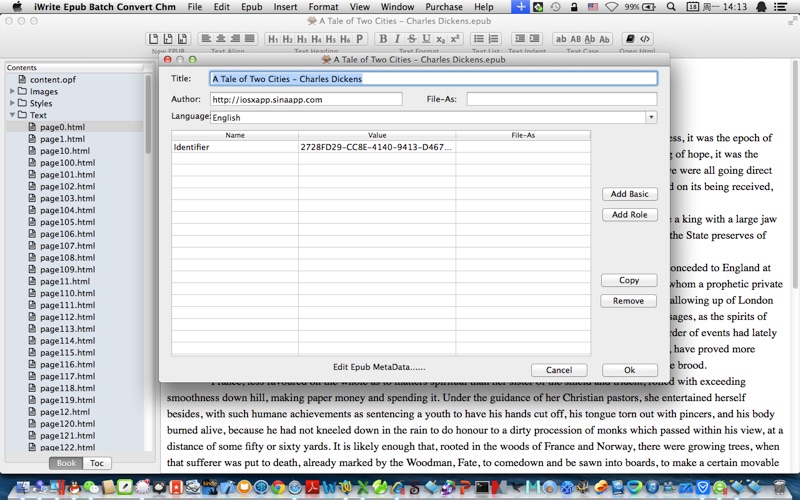Toggle italic formatting
This screenshot has width=800, height=500.
point(397,39)
